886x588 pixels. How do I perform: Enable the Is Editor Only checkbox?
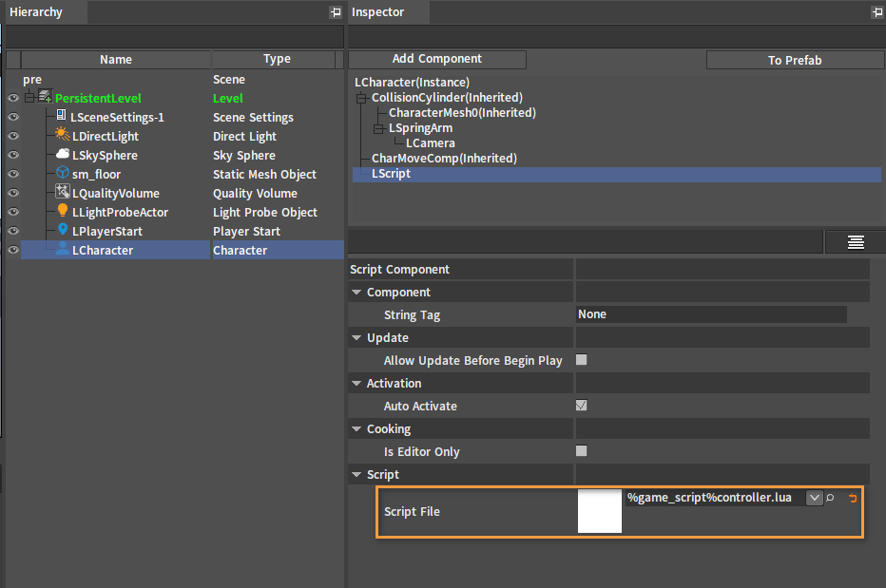pos(581,451)
